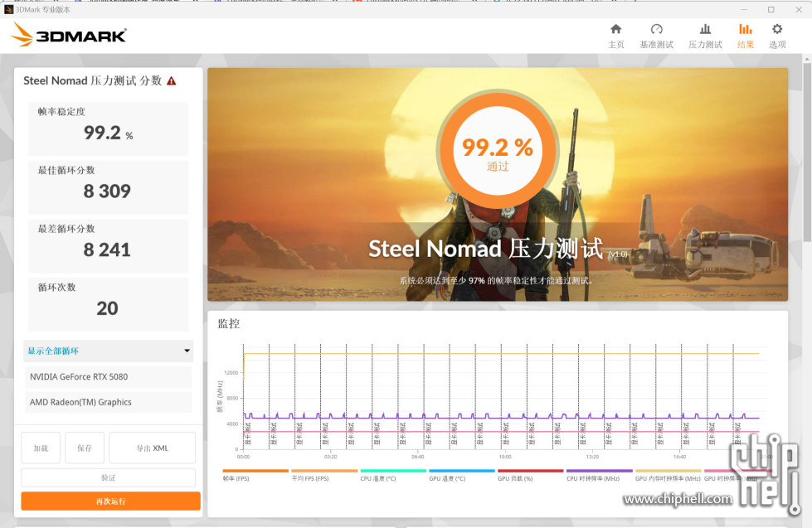Click the orange 再次运行 run again button
This screenshot has height=528, width=812.
coord(110,501)
